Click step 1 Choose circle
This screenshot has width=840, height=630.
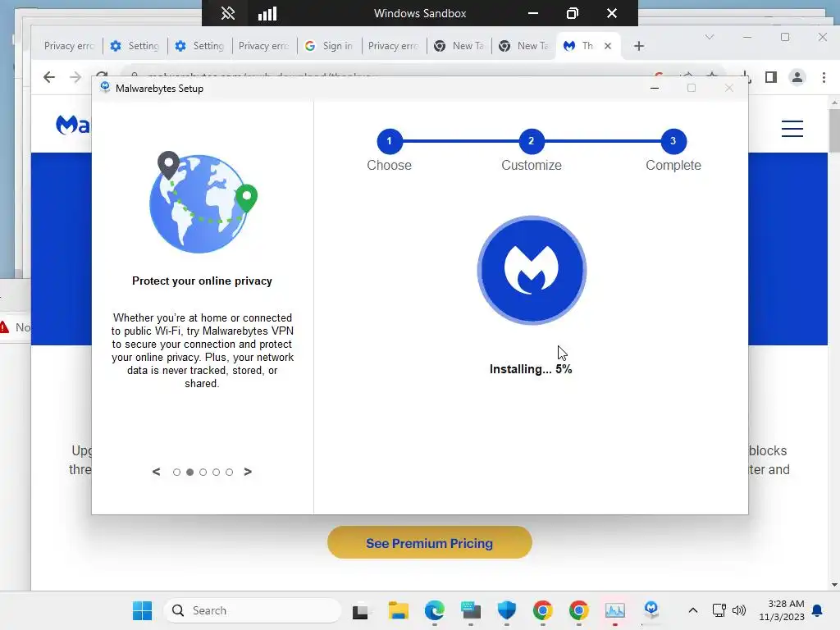(x=390, y=141)
